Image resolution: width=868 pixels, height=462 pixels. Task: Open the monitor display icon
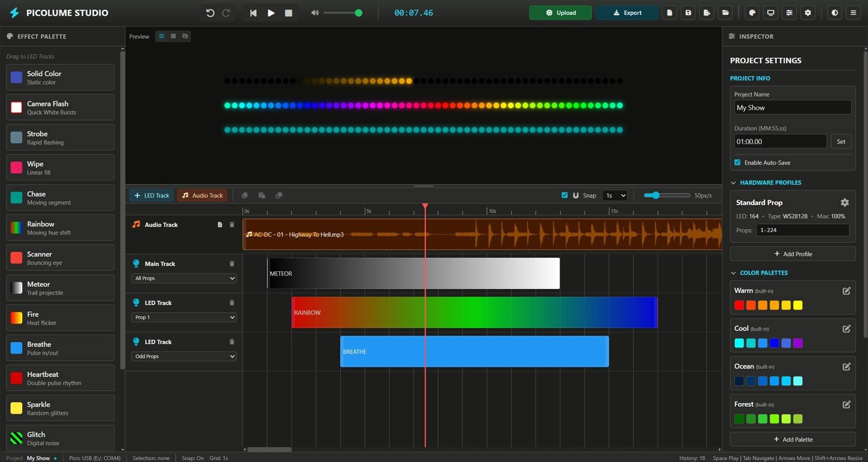[x=771, y=13]
